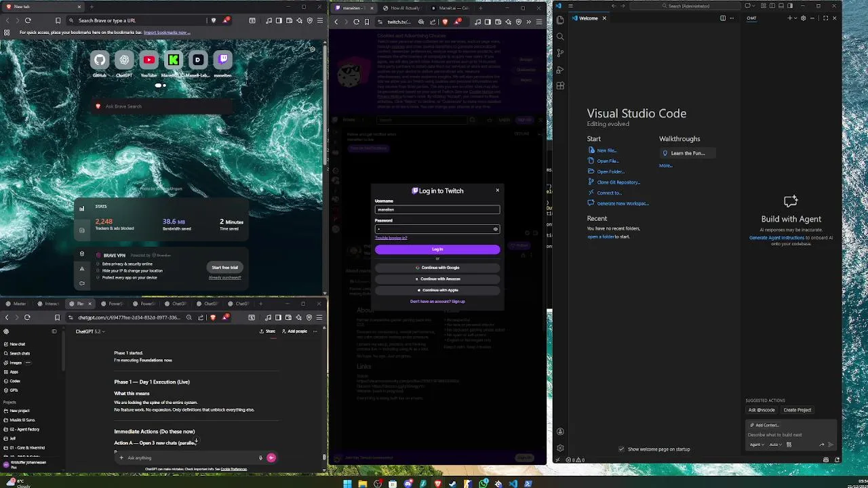
Task: Toggle VS Code primary side bar layout button
Action: click(x=772, y=6)
